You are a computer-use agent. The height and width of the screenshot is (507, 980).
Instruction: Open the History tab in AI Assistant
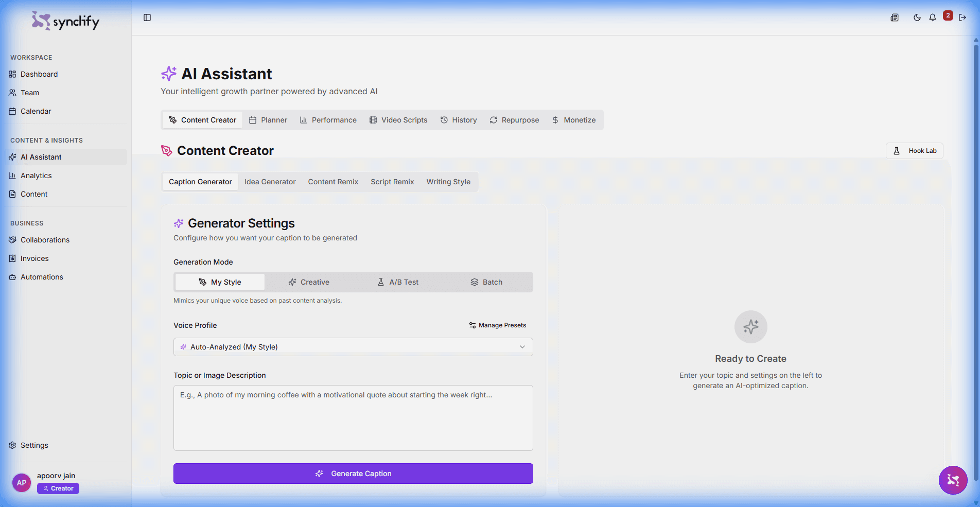(x=459, y=119)
